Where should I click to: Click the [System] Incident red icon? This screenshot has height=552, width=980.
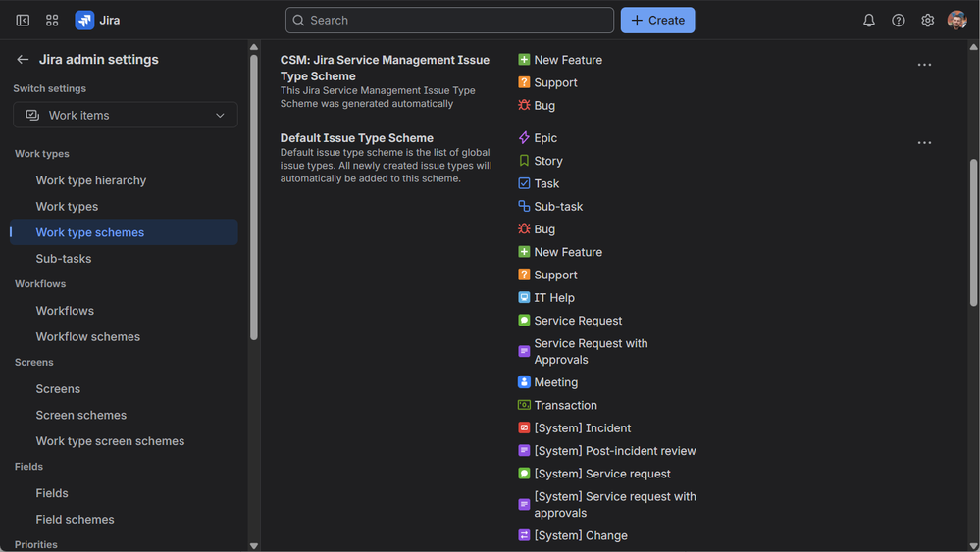pos(524,427)
